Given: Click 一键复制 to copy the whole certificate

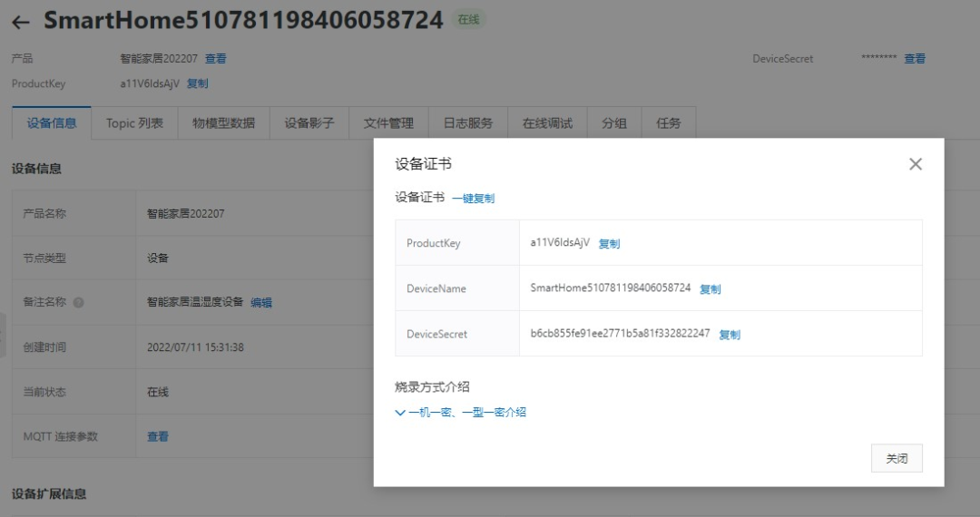Looking at the screenshot, I should (473, 199).
